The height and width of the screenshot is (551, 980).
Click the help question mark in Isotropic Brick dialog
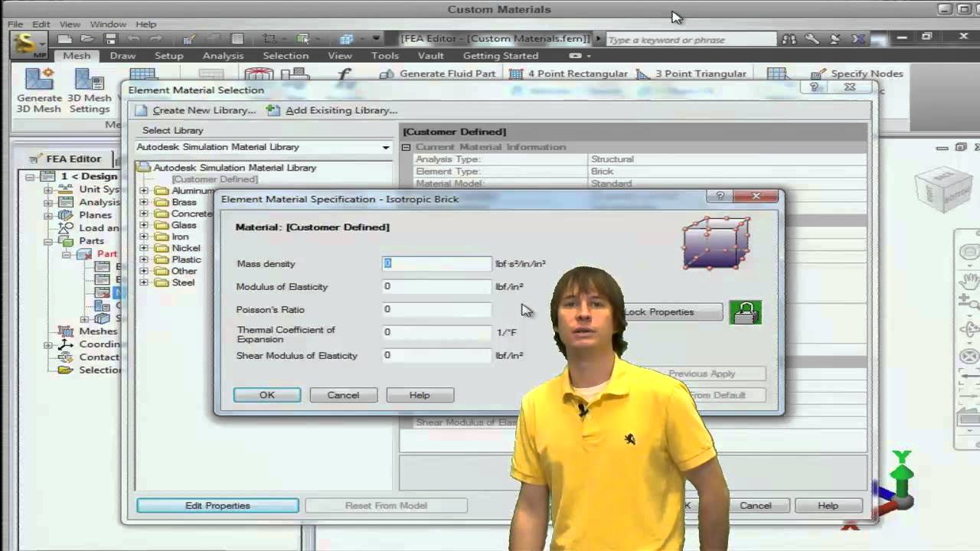[720, 196]
